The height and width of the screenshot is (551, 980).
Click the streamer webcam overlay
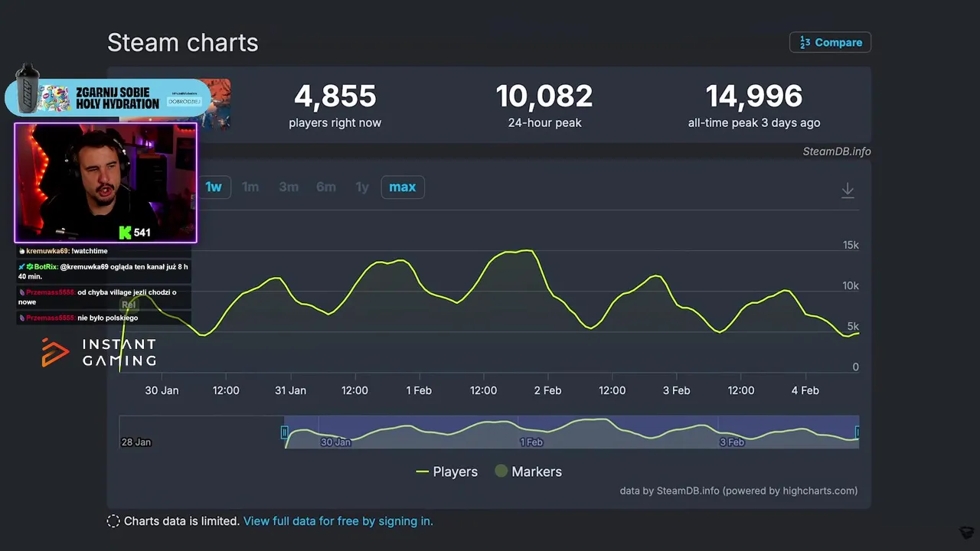tap(106, 184)
